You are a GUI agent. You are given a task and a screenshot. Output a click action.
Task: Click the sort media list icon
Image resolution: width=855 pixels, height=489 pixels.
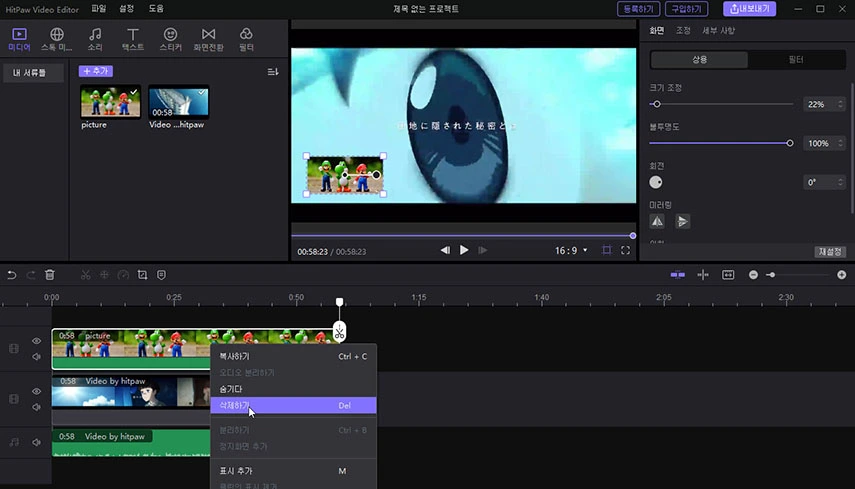pos(273,72)
